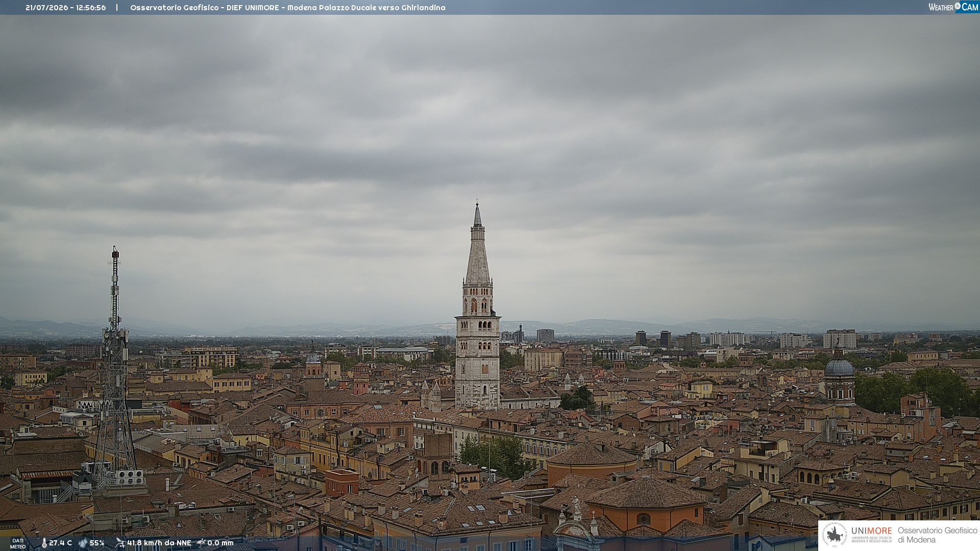
Task: Click the UNIMORE wordmark text
Action: tap(871, 531)
